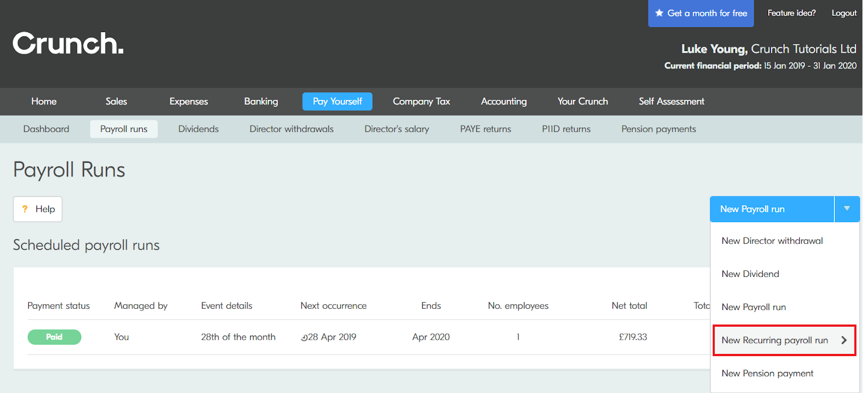Screen dimensions: 868x393
Task: Switch to the Pension payments tab
Action: tap(659, 129)
